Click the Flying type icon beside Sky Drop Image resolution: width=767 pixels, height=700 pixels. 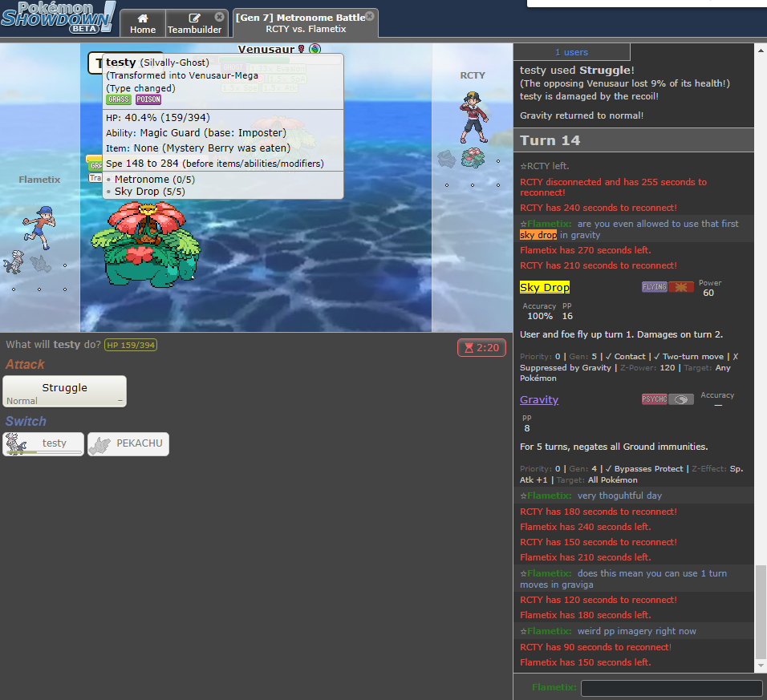(x=654, y=287)
